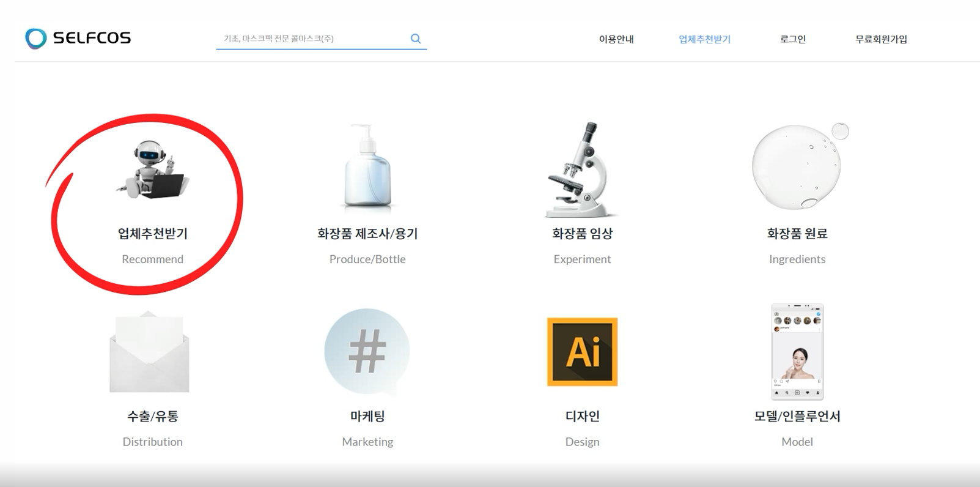980x487 pixels.
Task: Open 업체추천받기 in top navigation
Action: (x=704, y=39)
